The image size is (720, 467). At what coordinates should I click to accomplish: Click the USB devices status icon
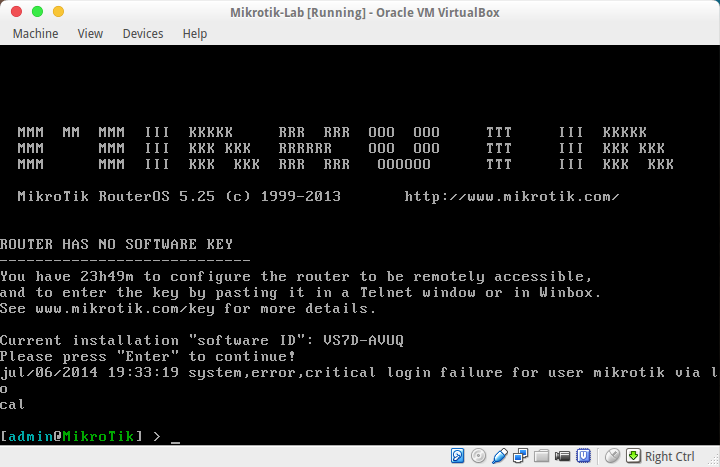500,456
